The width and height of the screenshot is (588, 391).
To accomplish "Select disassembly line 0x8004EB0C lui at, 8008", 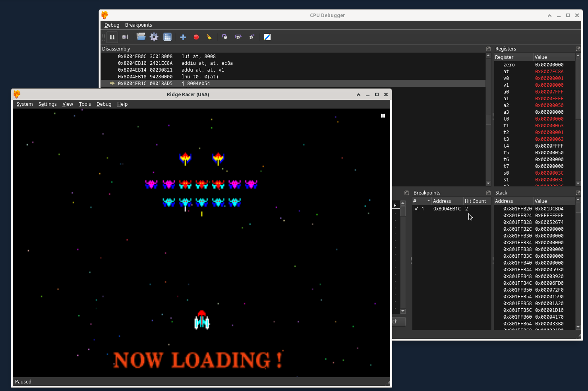I will tap(293, 56).
